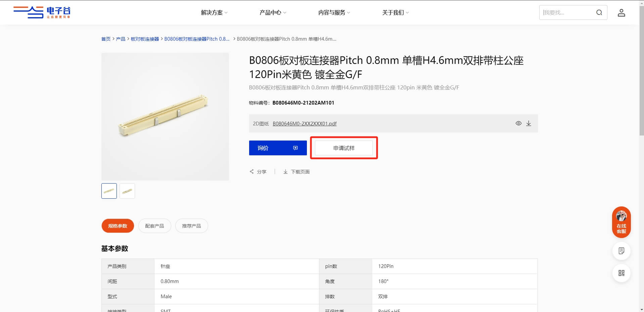Screen dimensions: 644x312
Task: Click the share icon 分享
Action: click(251, 171)
